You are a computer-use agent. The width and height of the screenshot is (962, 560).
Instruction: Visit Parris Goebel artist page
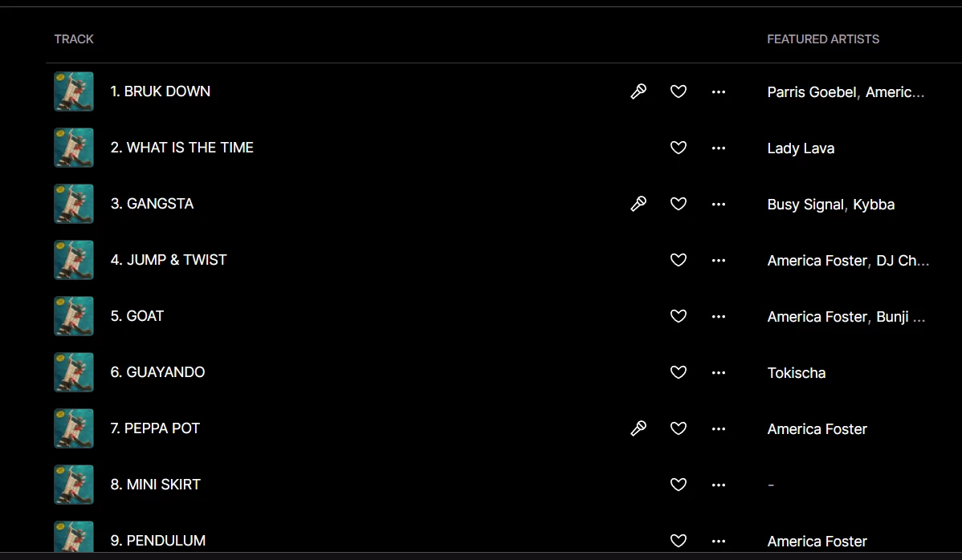coord(811,92)
